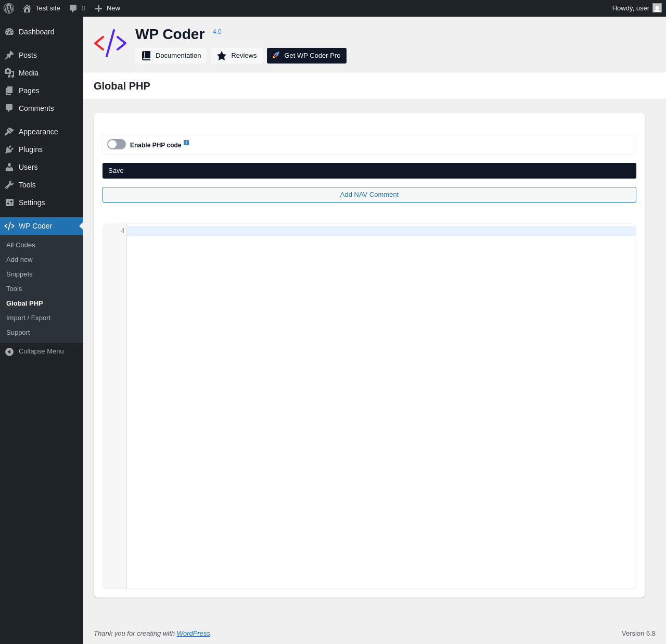Screen dimensions: 666x644
Task: Click the rocket icon on Get Pro button
Action: pos(276,55)
